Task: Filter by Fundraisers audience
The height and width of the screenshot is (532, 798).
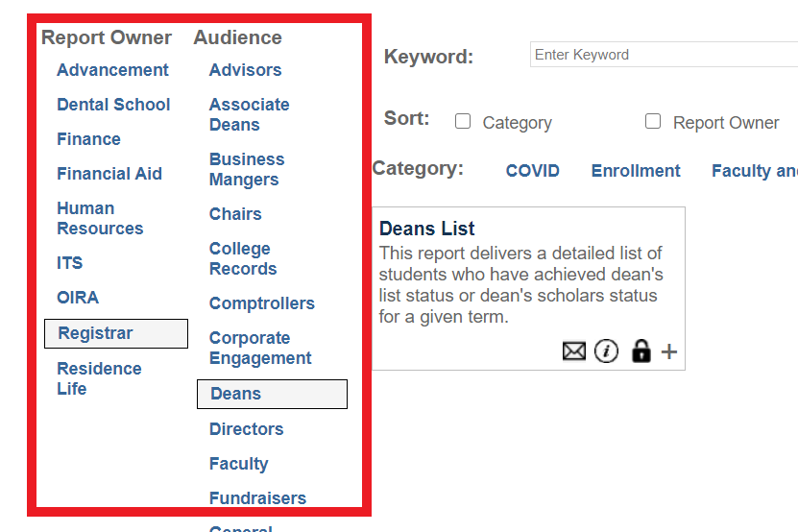Action: (257, 498)
